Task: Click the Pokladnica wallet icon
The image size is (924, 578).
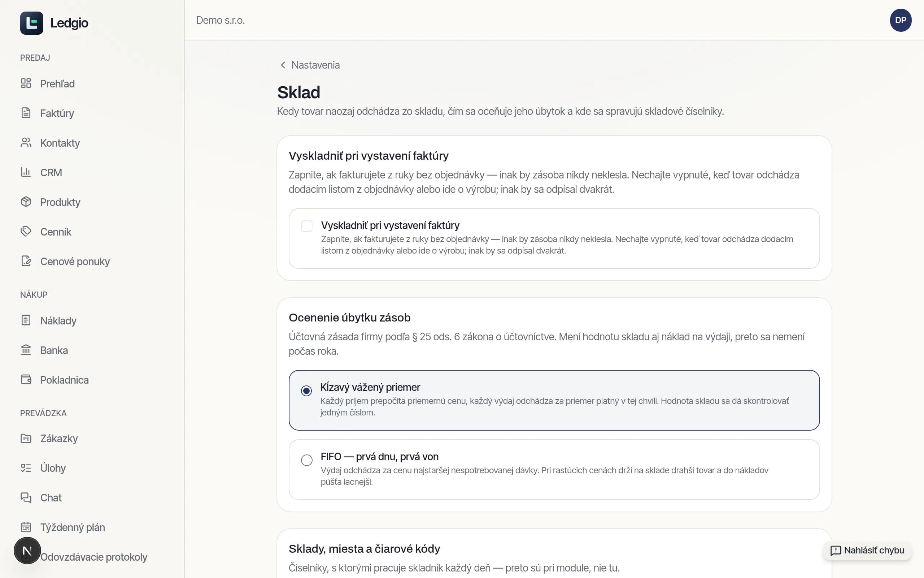Action: click(x=26, y=380)
